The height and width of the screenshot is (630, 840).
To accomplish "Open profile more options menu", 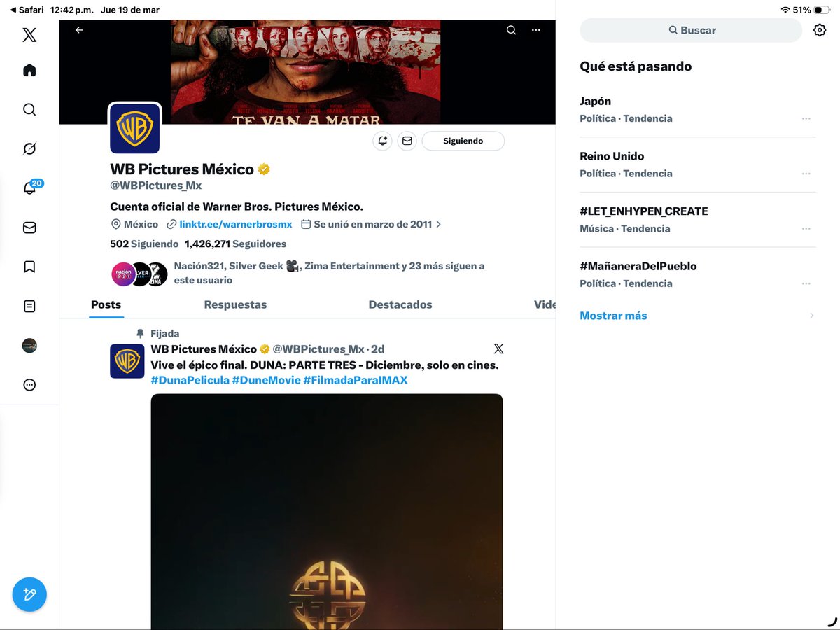I will point(535,30).
